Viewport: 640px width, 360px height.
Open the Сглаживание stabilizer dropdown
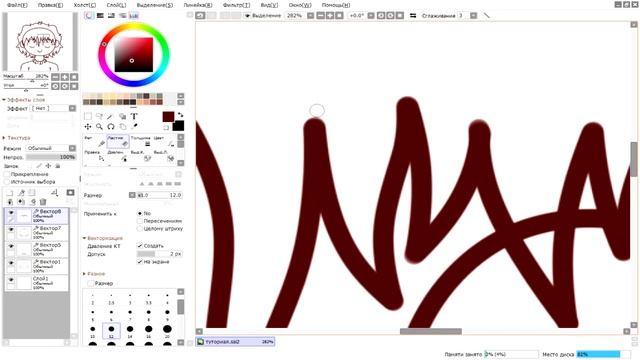click(x=473, y=16)
